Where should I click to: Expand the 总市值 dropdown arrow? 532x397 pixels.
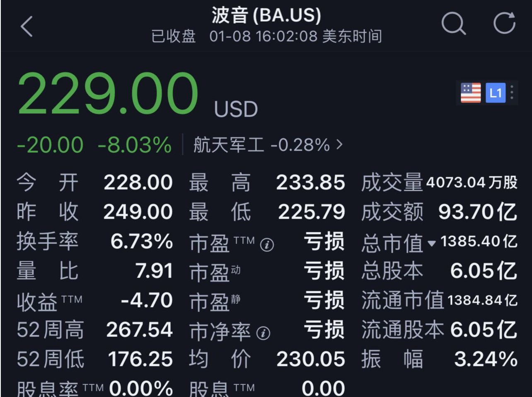click(431, 244)
